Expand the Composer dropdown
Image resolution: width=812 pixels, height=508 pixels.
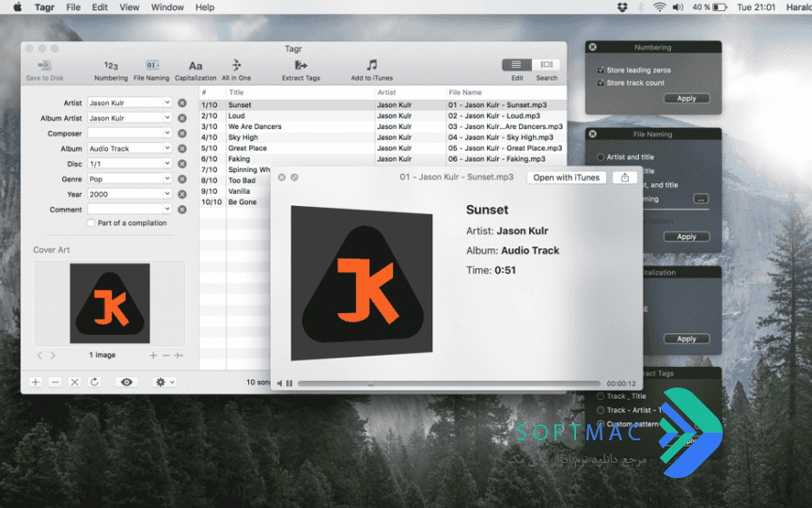(x=167, y=133)
